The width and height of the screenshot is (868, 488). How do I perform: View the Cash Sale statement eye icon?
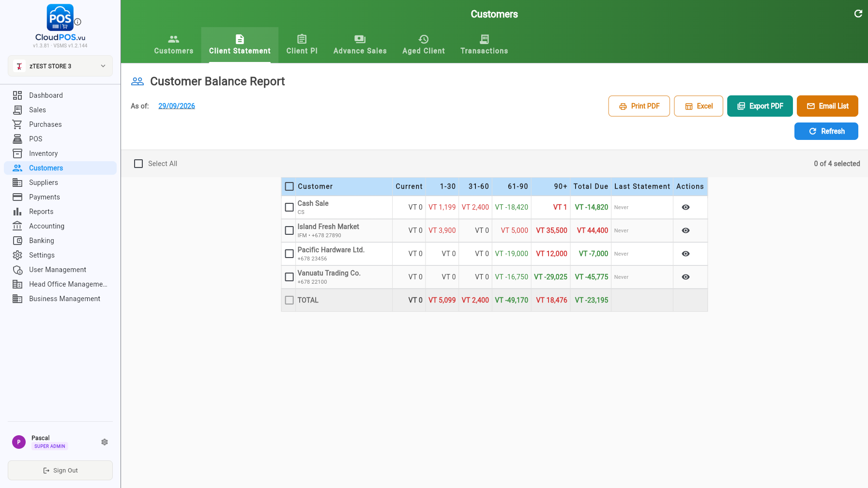click(685, 207)
